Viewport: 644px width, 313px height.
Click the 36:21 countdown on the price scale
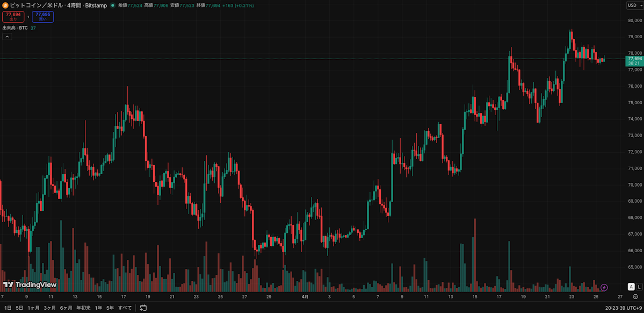point(634,63)
